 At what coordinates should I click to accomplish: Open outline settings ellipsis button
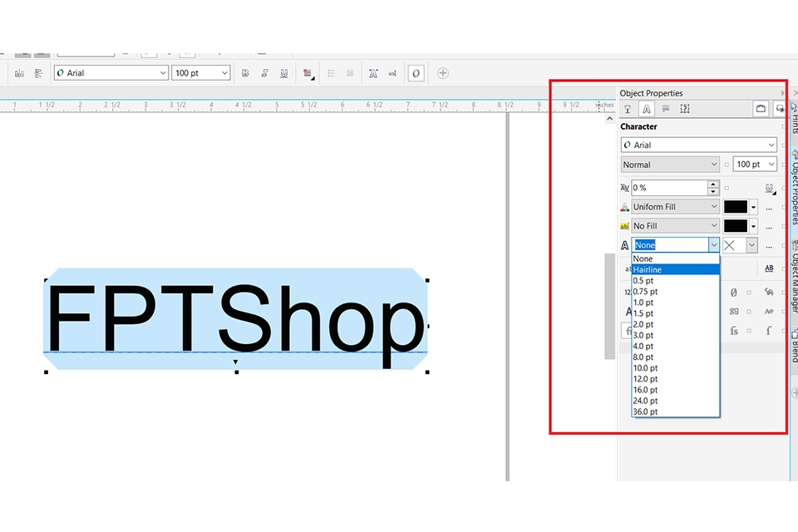point(769,246)
